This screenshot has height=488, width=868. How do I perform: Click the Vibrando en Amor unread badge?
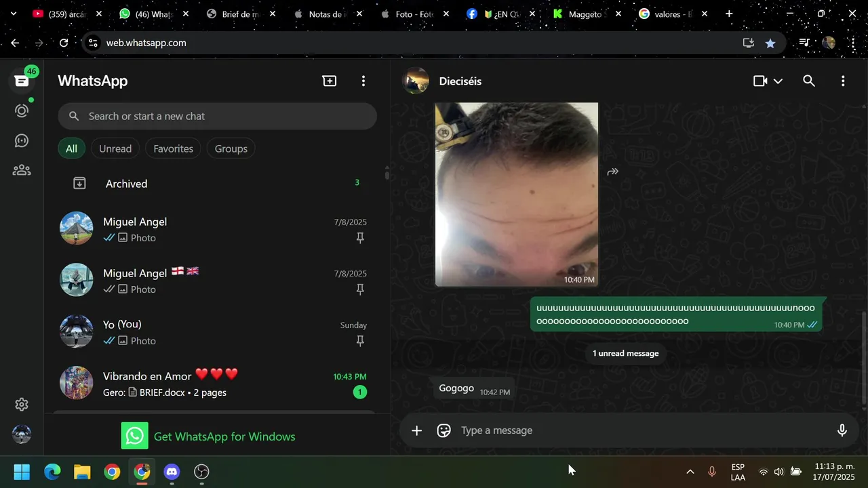360,392
